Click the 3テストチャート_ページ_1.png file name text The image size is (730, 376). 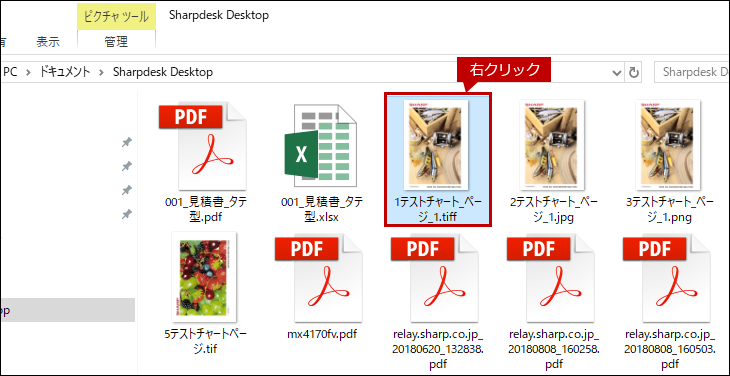670,209
